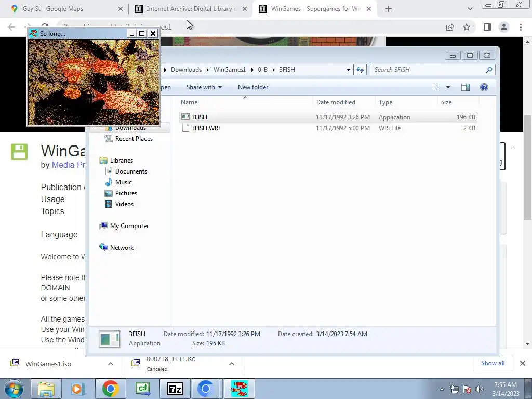
Task: Click the volume speaker tray icon
Action: coord(480,389)
